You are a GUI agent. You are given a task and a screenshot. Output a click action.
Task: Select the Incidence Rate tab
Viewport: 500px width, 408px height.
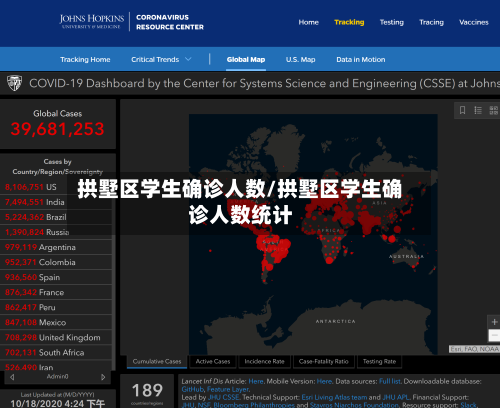coord(264,361)
